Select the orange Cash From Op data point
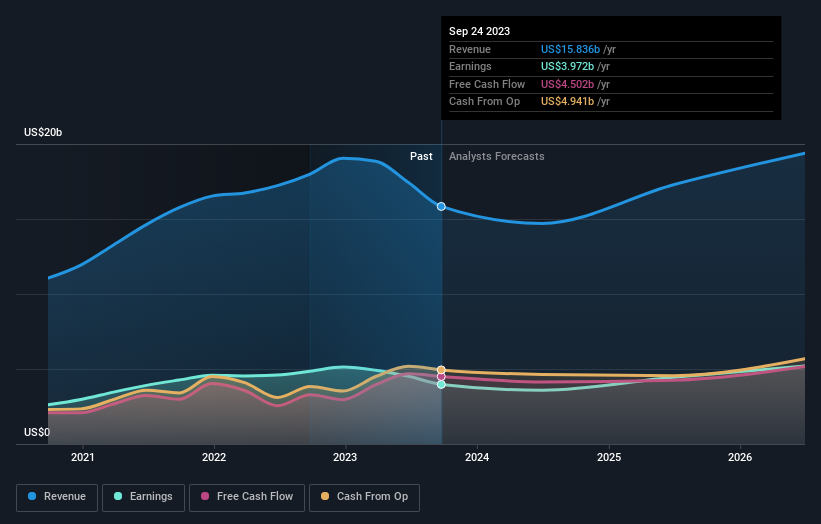This screenshot has width=821, height=524. tap(441, 370)
